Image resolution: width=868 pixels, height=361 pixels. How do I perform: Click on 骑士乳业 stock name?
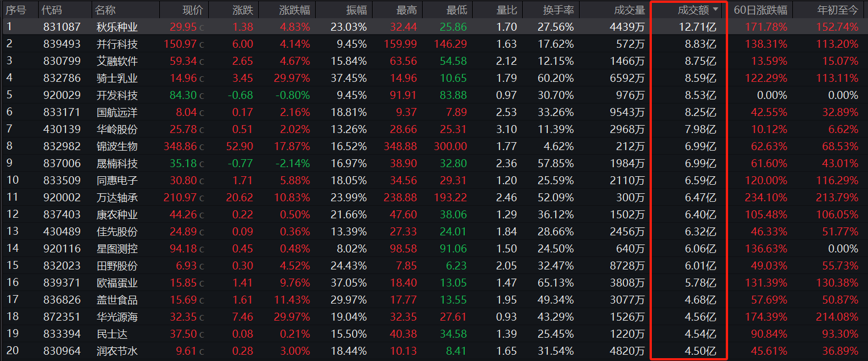(x=117, y=78)
